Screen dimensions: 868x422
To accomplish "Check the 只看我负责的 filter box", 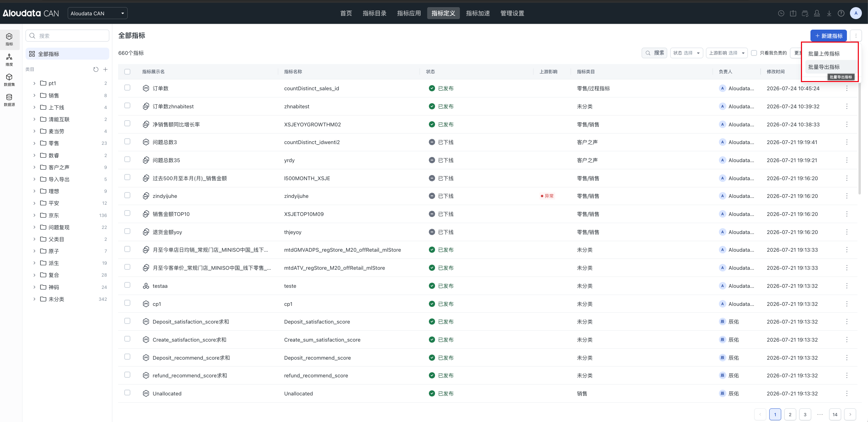I will coord(754,53).
